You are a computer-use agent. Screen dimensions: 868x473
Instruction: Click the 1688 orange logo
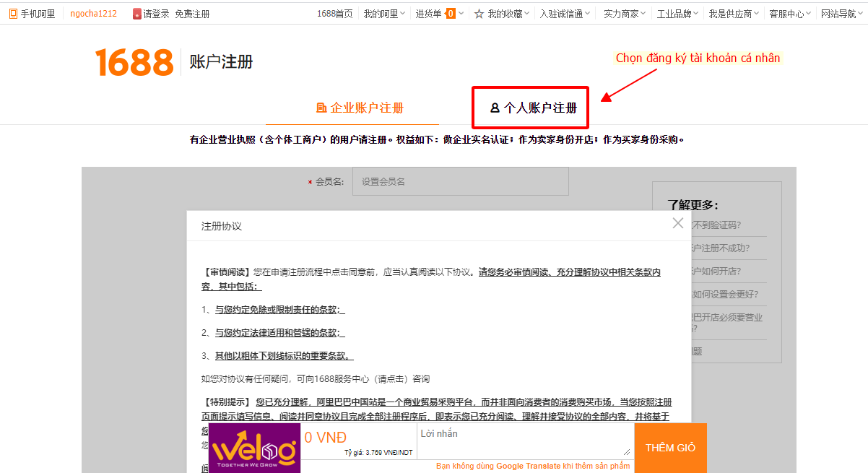click(134, 62)
